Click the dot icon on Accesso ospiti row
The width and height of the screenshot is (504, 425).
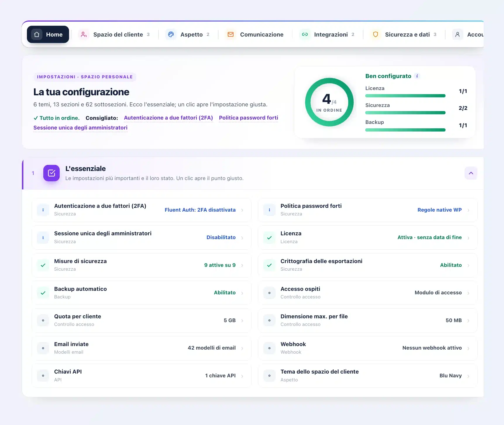269,293
